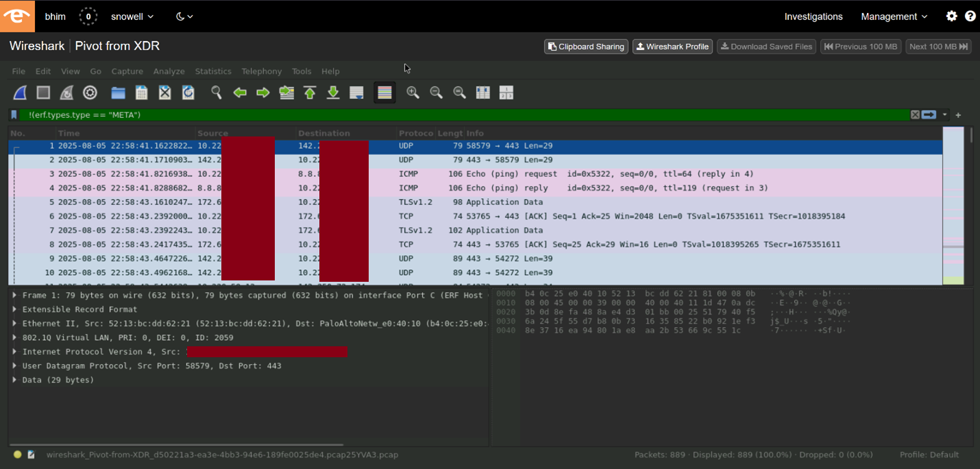Go to the first packet using the up arrow icon
Screen dimensions: 980x469
tap(309, 93)
